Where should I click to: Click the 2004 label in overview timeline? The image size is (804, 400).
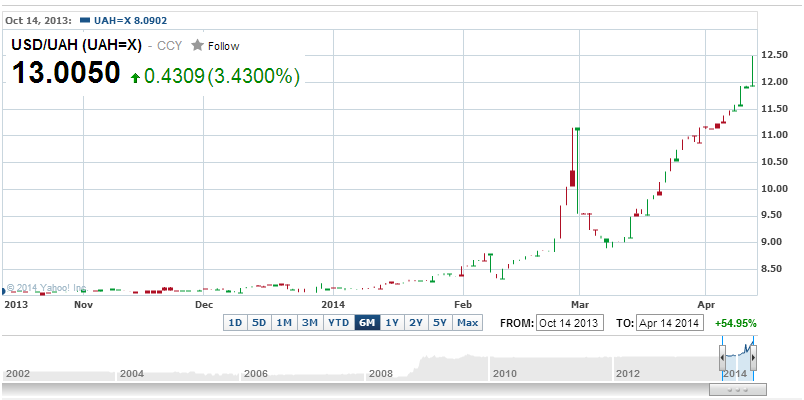pyautogui.click(x=134, y=374)
